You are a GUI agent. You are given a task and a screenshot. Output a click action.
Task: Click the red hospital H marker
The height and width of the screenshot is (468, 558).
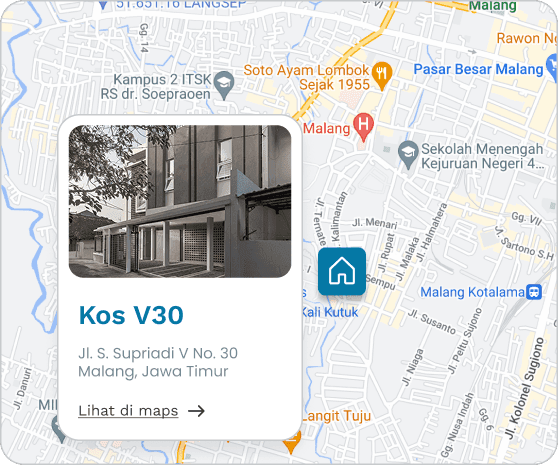[x=363, y=127]
